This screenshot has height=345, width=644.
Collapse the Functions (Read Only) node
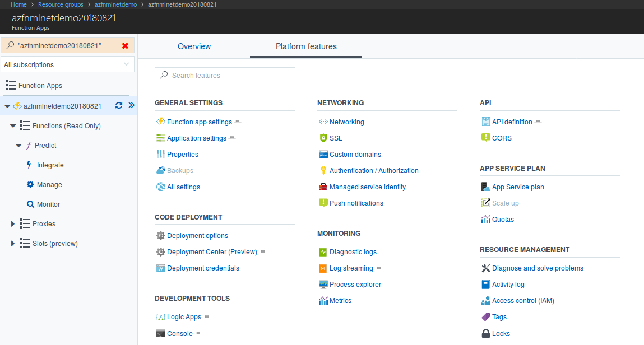coord(13,126)
